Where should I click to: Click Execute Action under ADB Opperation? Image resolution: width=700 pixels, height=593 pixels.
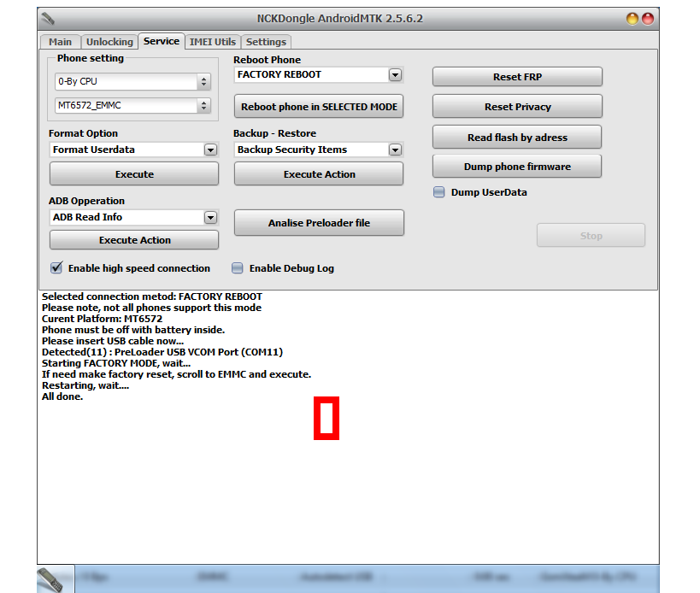point(134,240)
